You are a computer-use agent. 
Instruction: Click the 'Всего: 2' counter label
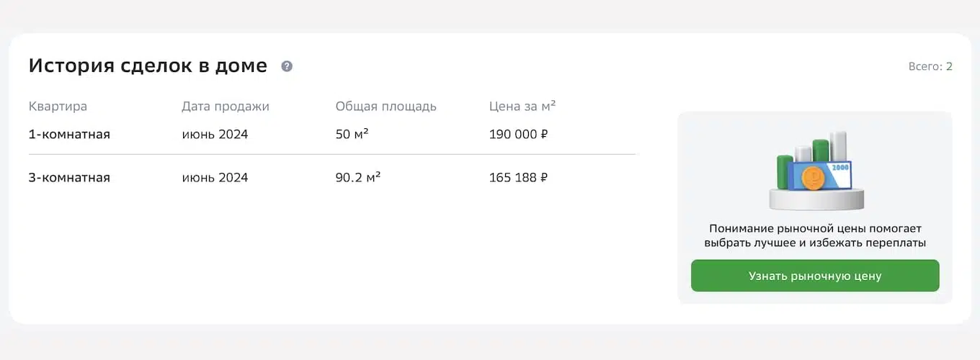[x=930, y=66]
